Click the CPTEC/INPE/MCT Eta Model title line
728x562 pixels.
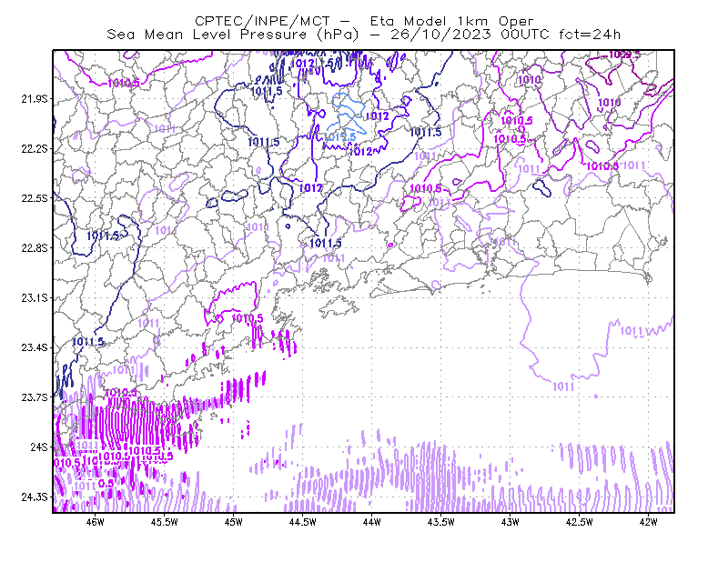[x=364, y=21]
